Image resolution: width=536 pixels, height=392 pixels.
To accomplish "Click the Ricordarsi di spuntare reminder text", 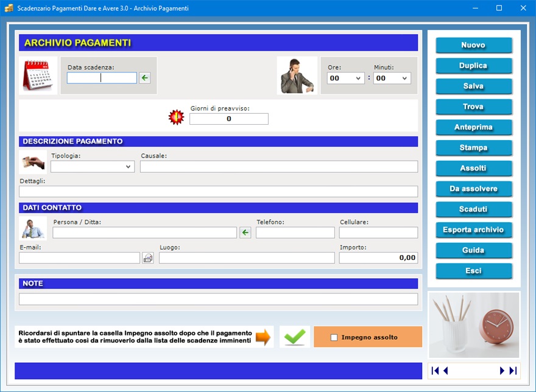I will pos(135,337).
